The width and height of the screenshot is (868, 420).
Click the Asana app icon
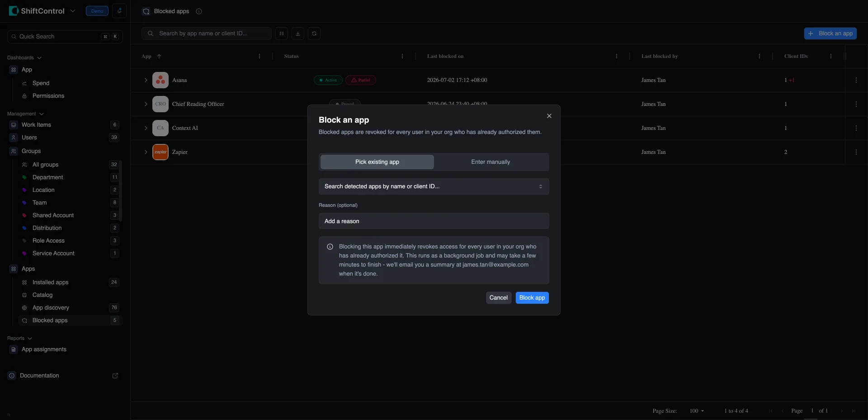point(160,80)
